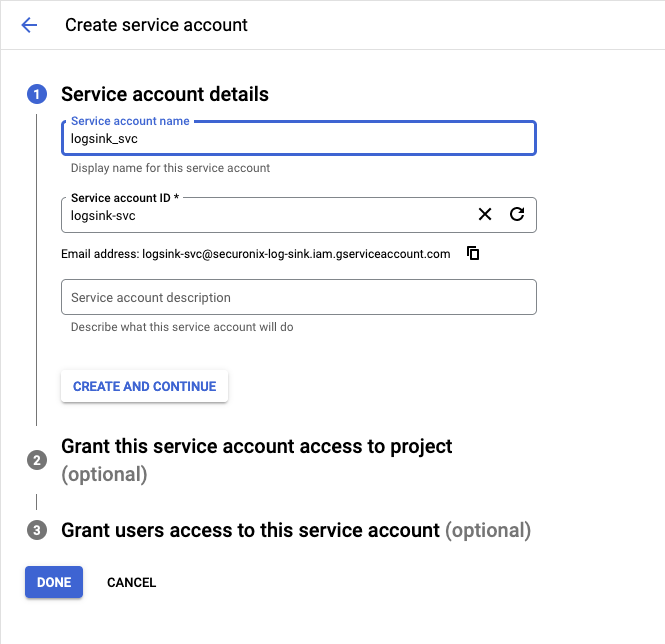Click the 'Display name for this service account' hint

click(x=170, y=168)
